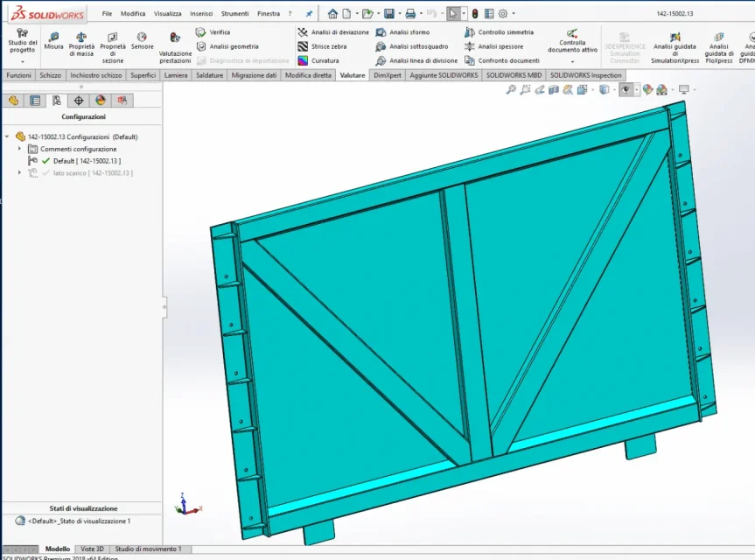Open the File menu

[107, 13]
